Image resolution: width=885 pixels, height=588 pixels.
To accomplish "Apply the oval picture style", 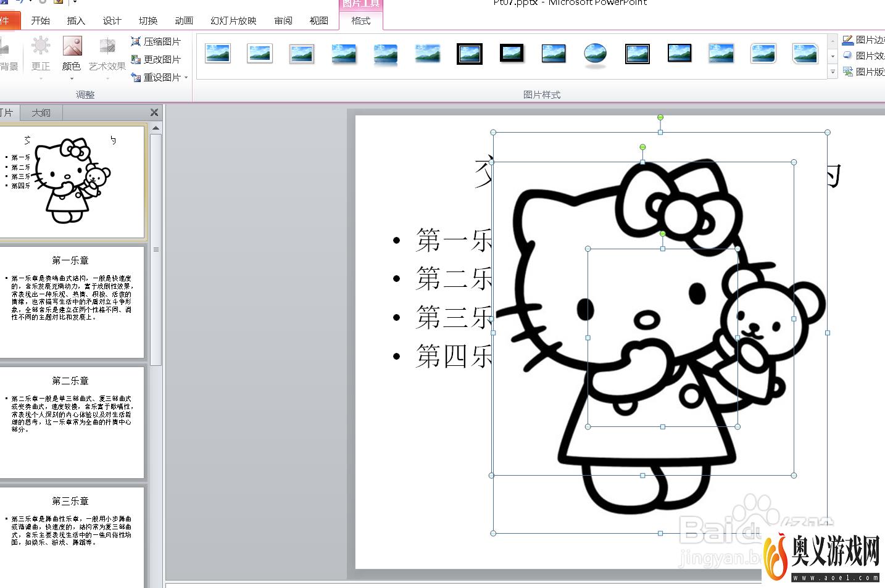I will point(595,54).
